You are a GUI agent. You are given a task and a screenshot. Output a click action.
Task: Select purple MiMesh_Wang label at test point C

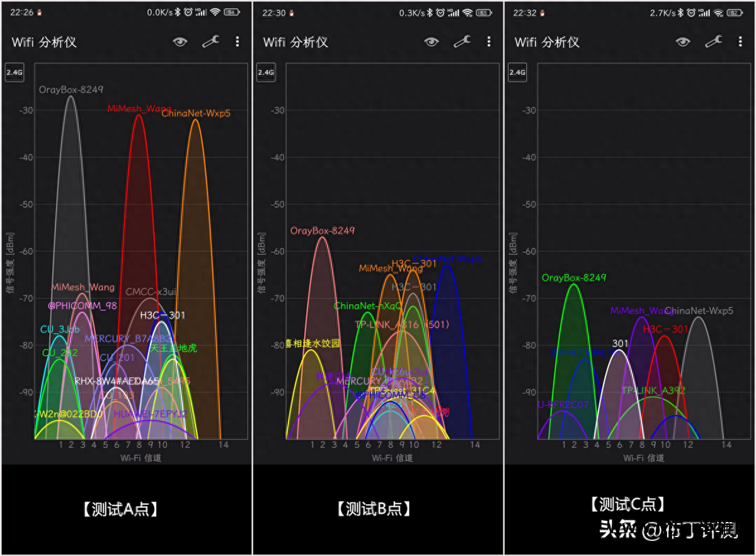(642, 310)
